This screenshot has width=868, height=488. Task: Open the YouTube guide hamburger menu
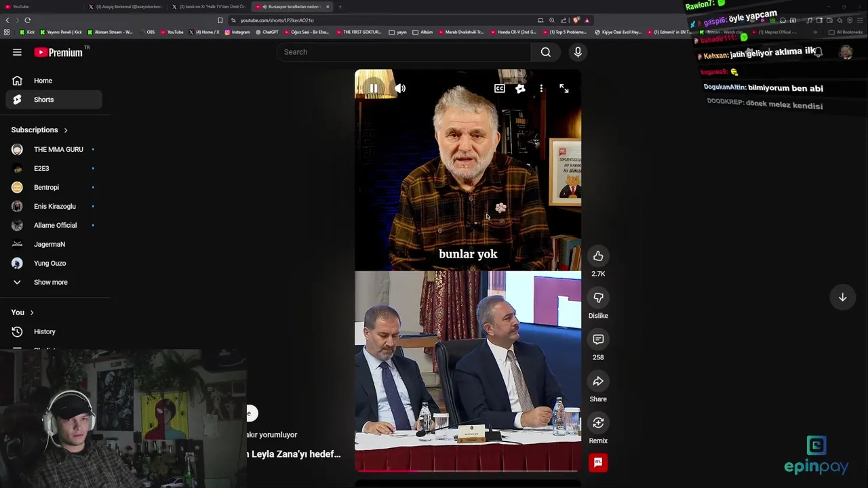pyautogui.click(x=17, y=52)
